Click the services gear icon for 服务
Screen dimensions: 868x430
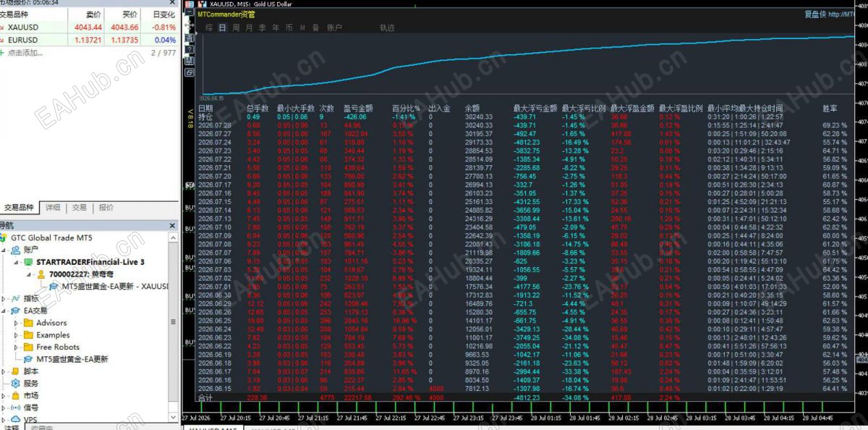point(14,384)
